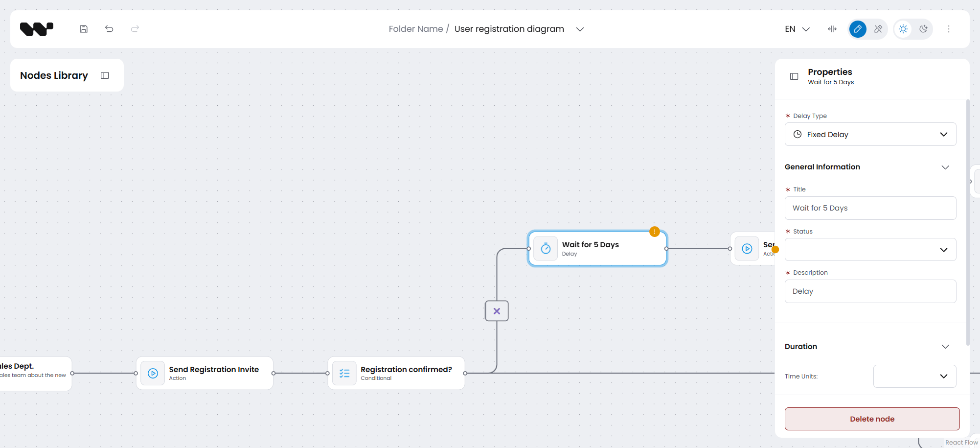Switch to light theme sun icon
The height and width of the screenshot is (448, 980).
[x=903, y=29]
